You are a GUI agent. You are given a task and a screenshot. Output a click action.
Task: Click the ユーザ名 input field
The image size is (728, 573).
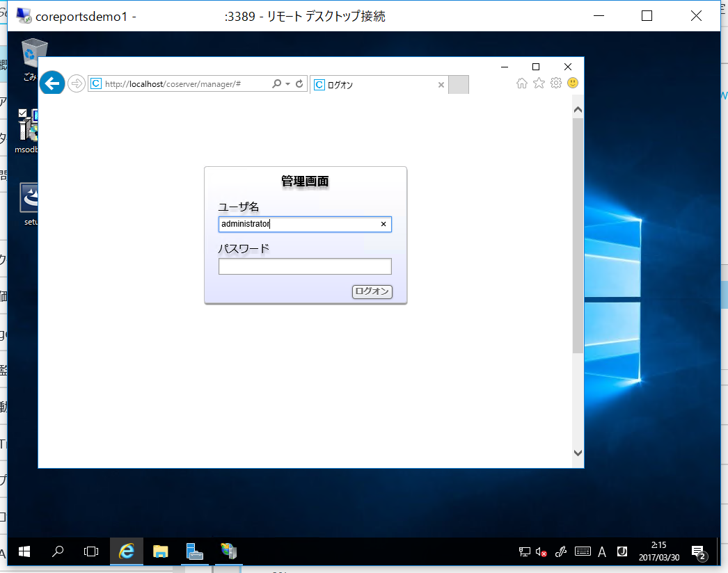coord(305,224)
